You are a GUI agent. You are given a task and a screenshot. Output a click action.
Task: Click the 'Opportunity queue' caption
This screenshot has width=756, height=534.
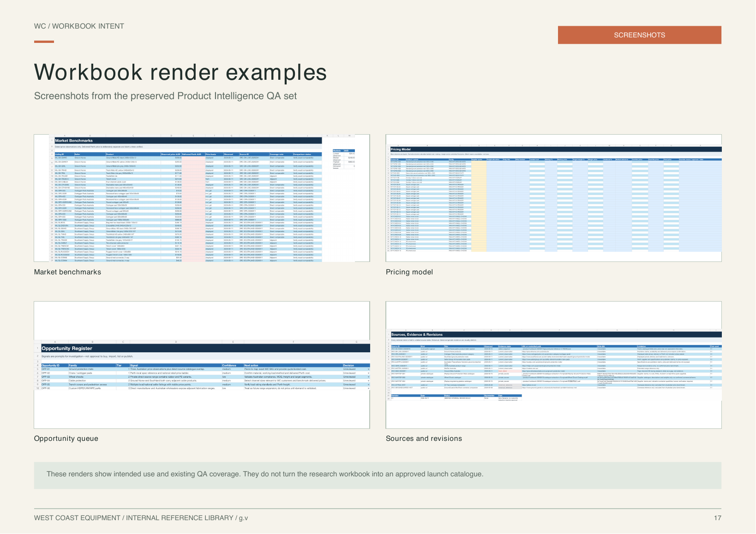coord(66,439)
